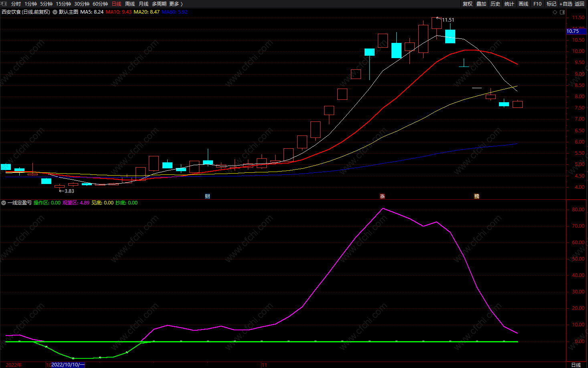Switch to 1分钟 period

point(30,4)
